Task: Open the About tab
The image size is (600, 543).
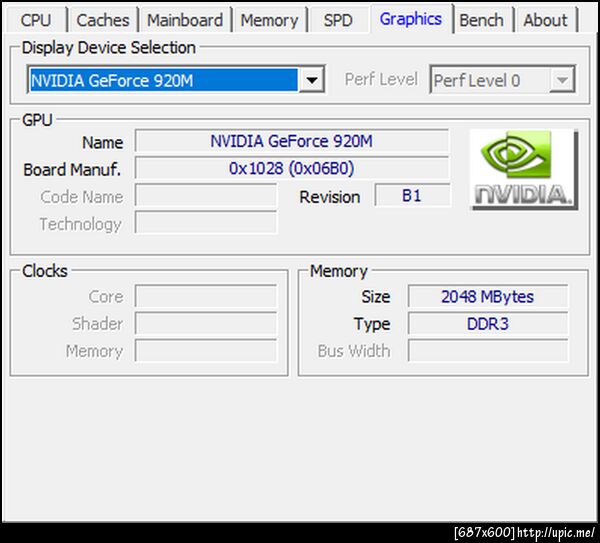Action: point(545,20)
